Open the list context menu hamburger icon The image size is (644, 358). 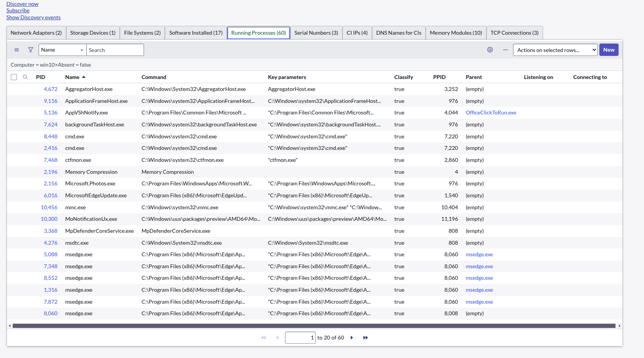click(x=17, y=50)
